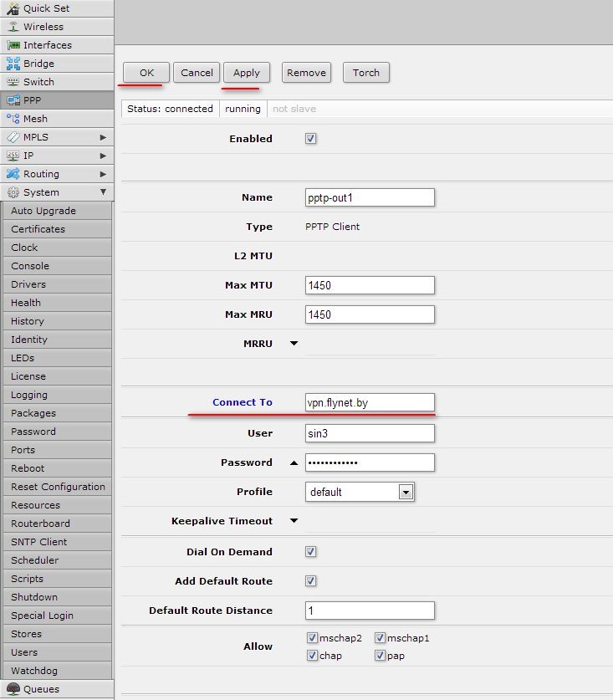This screenshot has width=613, height=700.
Task: Open the Logging menu entry
Action: coord(57,395)
